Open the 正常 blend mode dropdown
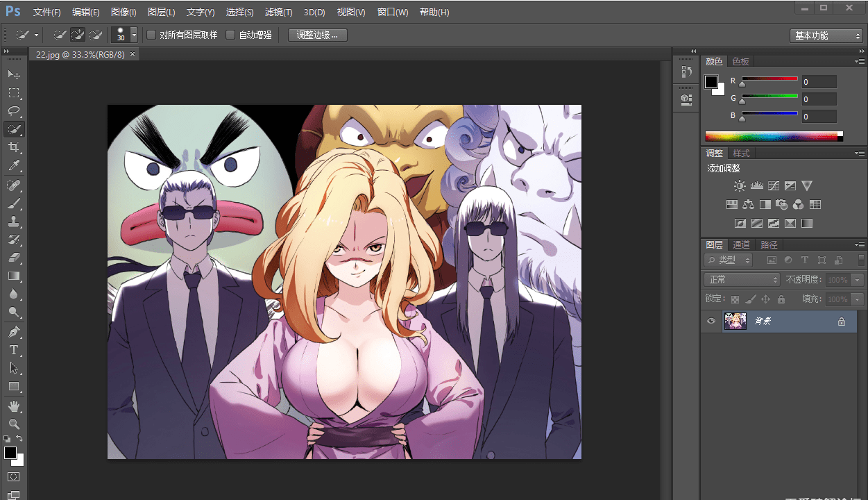The height and width of the screenshot is (500, 868). (742, 280)
